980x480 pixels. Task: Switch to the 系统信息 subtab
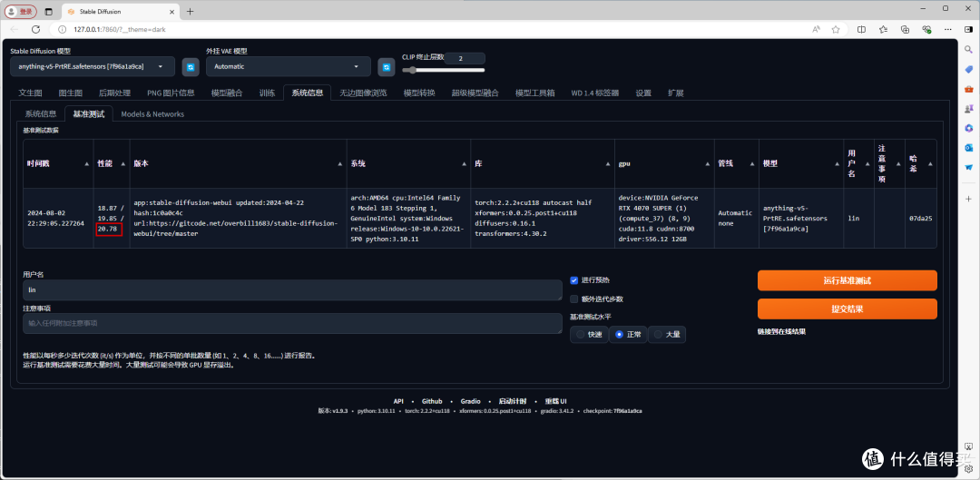tap(41, 114)
